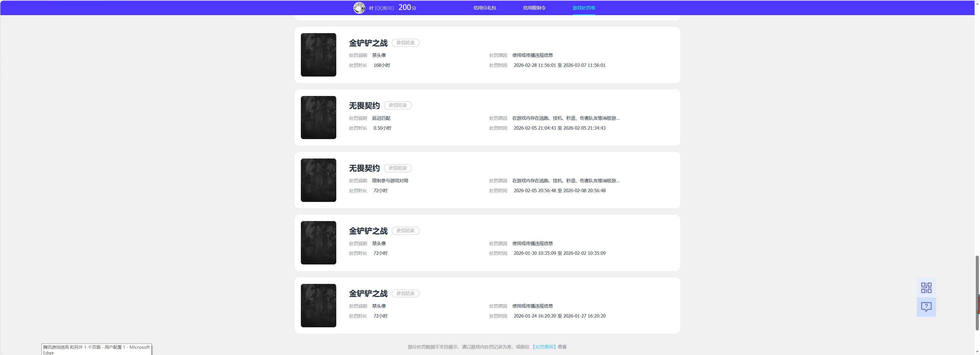The height and width of the screenshot is (355, 980).
Task: Select 无畏契约 title of 延迟匹配 card
Action: click(x=365, y=106)
